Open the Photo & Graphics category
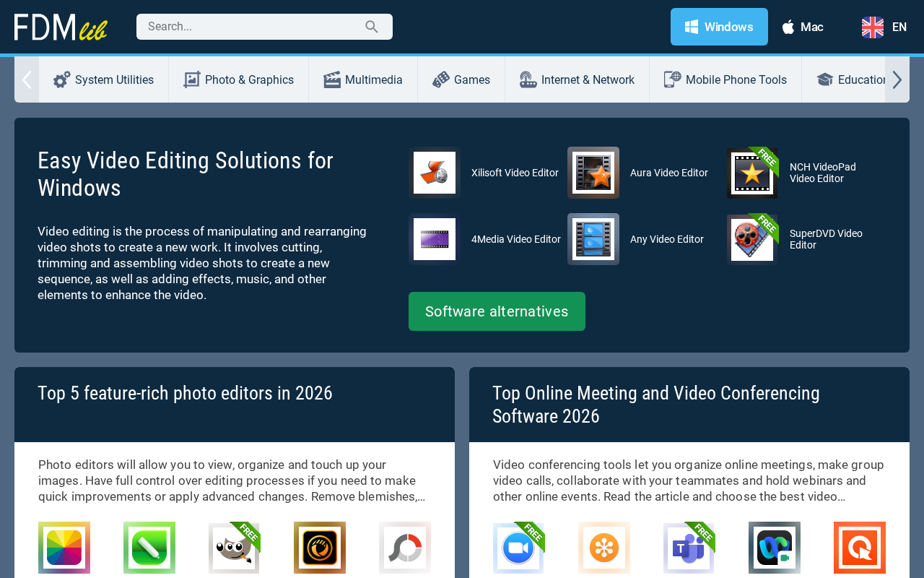Image resolution: width=924 pixels, height=578 pixels. (x=239, y=79)
